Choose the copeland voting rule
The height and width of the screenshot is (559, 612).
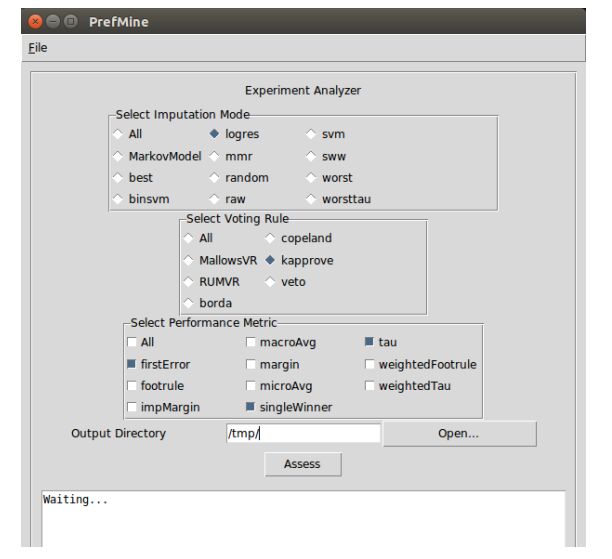click(x=271, y=238)
